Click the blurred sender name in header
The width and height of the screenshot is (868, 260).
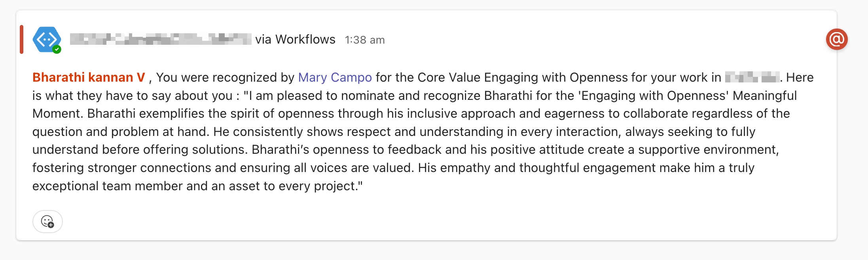161,39
